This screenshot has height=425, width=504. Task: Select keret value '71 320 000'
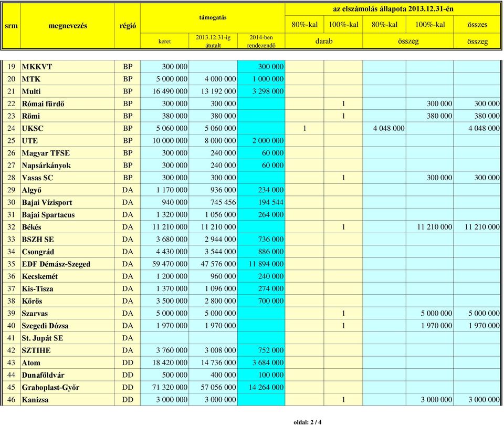point(164,387)
